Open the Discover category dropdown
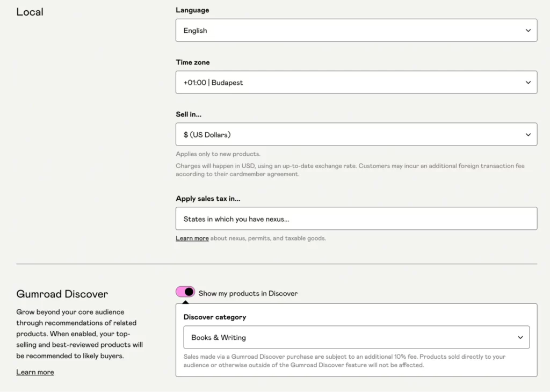 [356, 337]
